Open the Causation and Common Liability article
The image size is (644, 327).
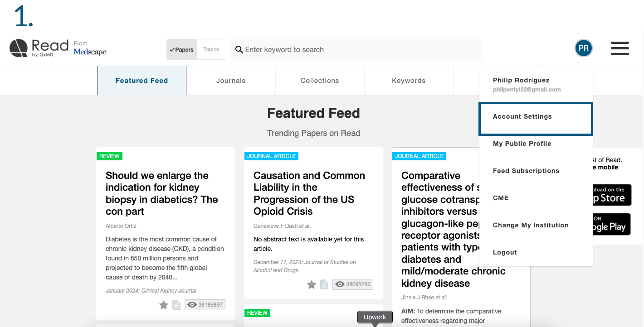309,193
